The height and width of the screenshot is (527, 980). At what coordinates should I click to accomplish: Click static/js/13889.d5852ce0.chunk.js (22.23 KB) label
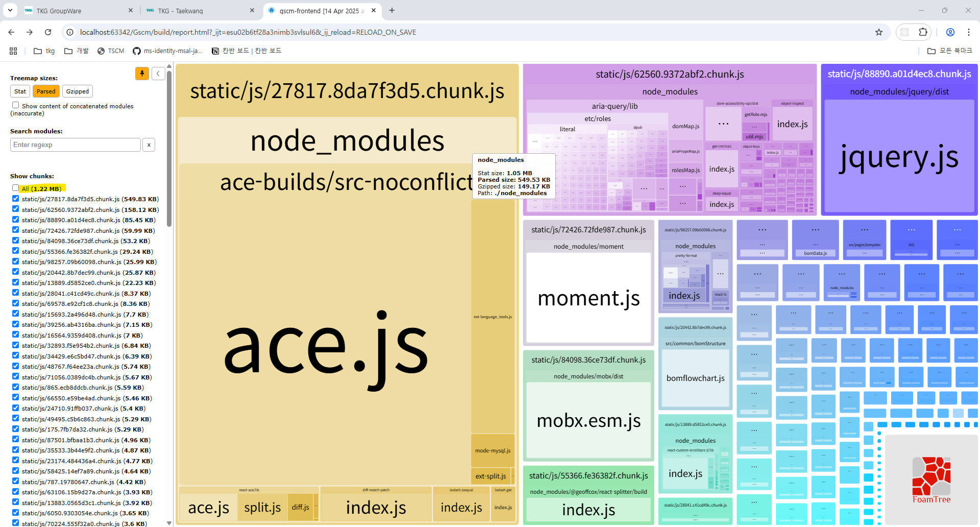(89, 282)
